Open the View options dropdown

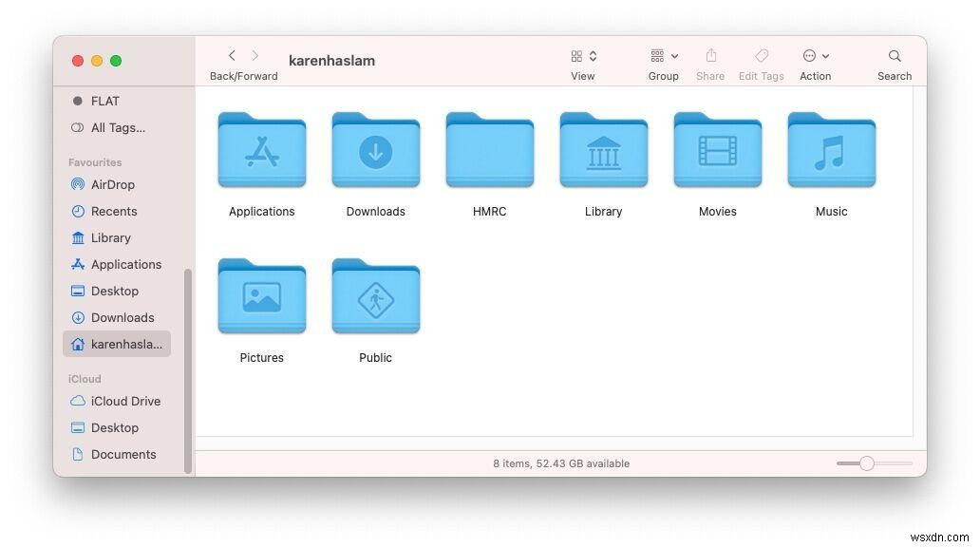[x=582, y=56]
